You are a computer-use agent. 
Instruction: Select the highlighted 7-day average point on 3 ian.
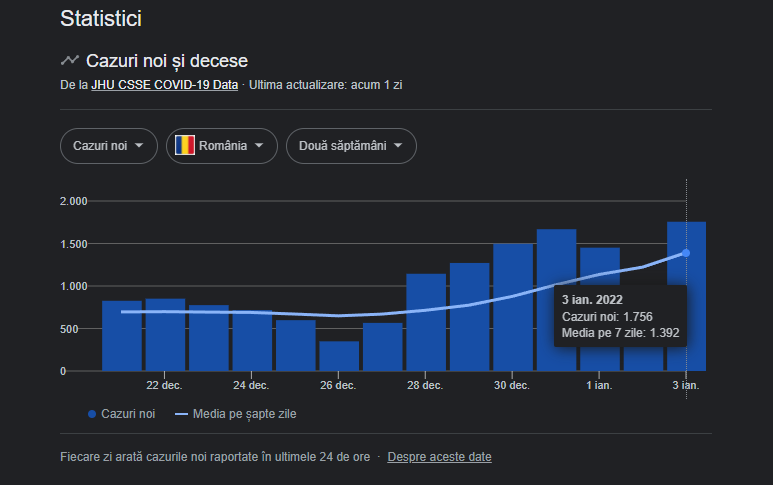point(686,253)
